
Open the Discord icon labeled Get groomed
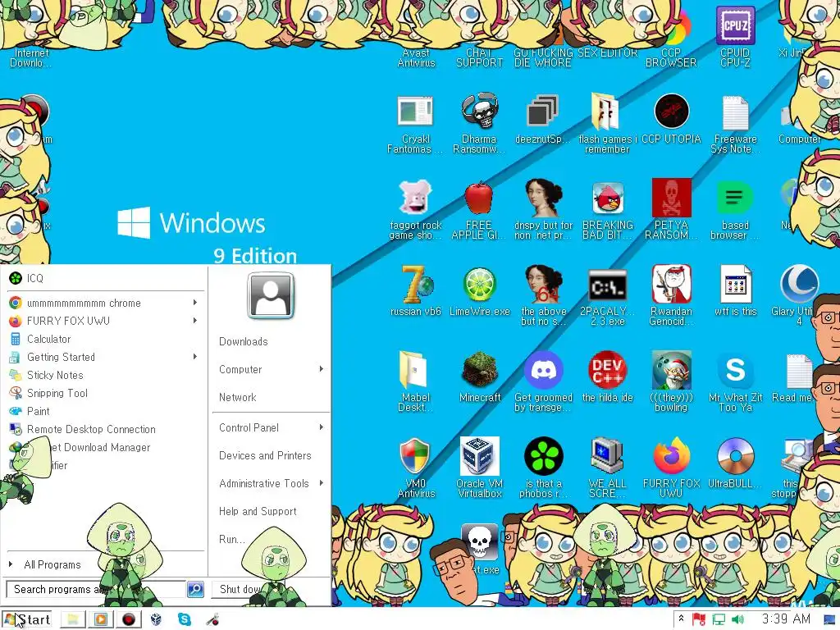click(x=543, y=370)
